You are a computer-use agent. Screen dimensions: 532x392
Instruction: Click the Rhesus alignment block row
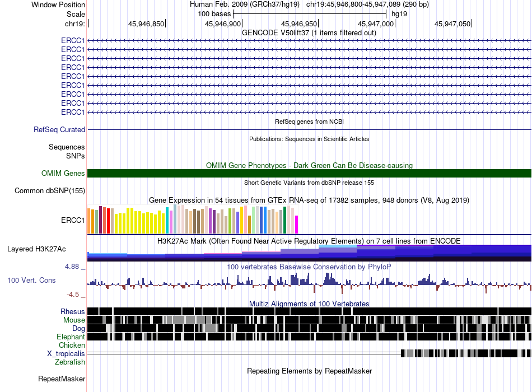[309, 311]
